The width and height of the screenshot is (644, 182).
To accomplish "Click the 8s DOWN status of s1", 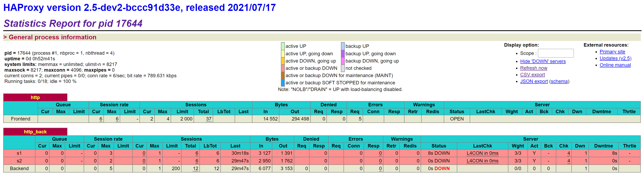I will [439, 153].
